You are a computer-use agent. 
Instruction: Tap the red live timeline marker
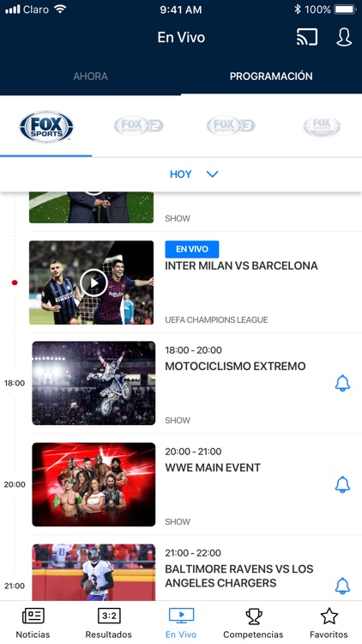(15, 283)
